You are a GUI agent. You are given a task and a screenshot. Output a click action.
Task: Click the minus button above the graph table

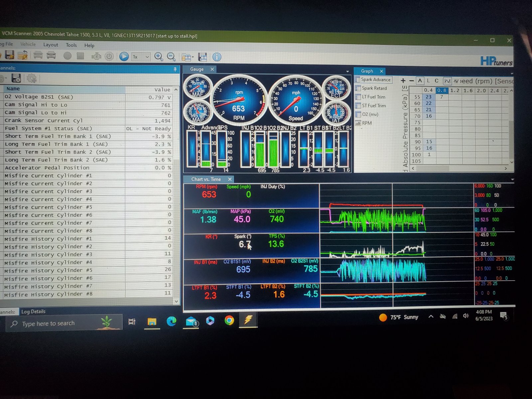coord(411,80)
